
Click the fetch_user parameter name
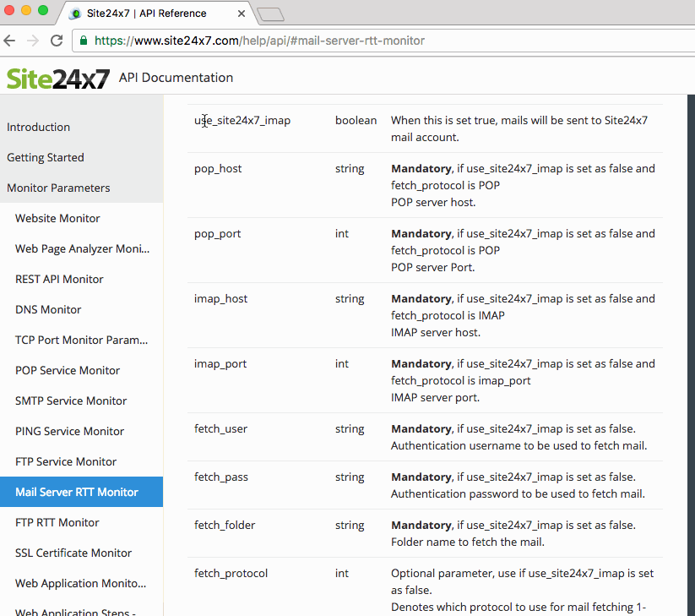coord(220,429)
